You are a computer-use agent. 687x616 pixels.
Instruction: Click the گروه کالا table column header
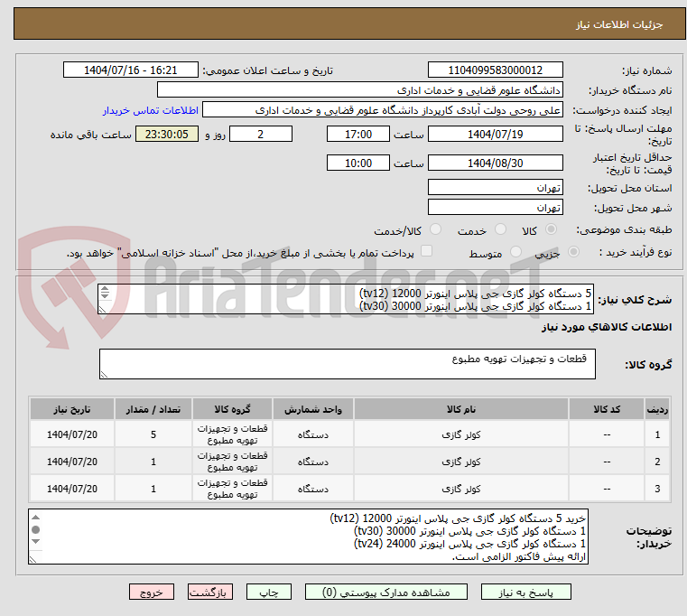coord(232,409)
